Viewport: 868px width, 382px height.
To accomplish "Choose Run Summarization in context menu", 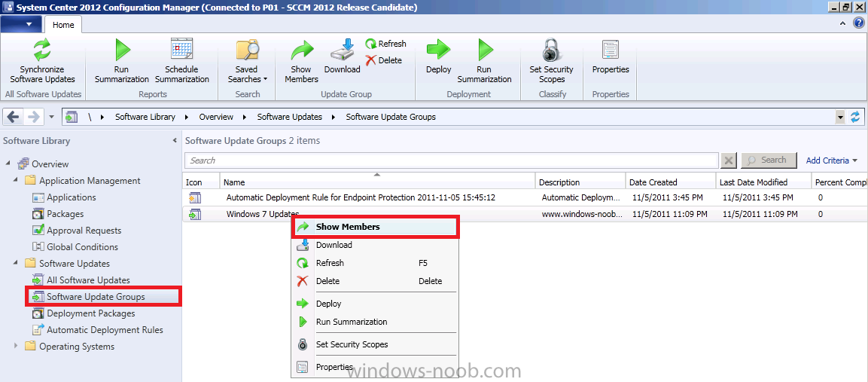I will click(x=375, y=322).
